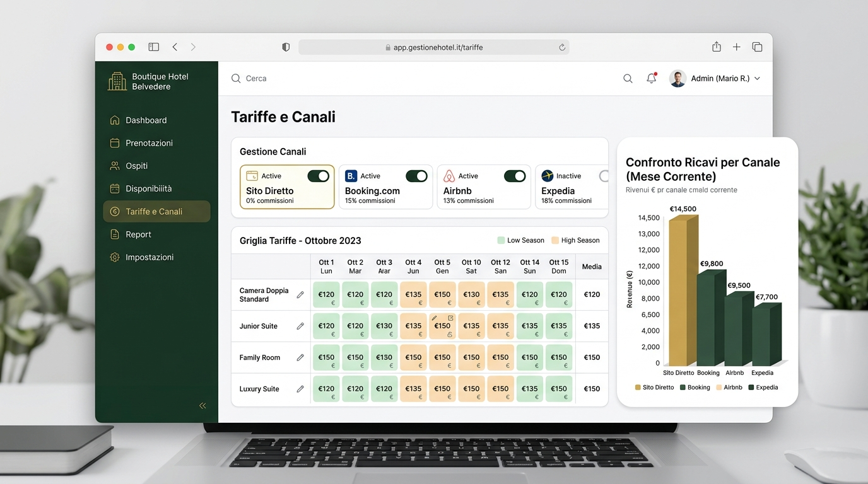
Task: Disable the Airbnb channel toggle
Action: click(515, 176)
